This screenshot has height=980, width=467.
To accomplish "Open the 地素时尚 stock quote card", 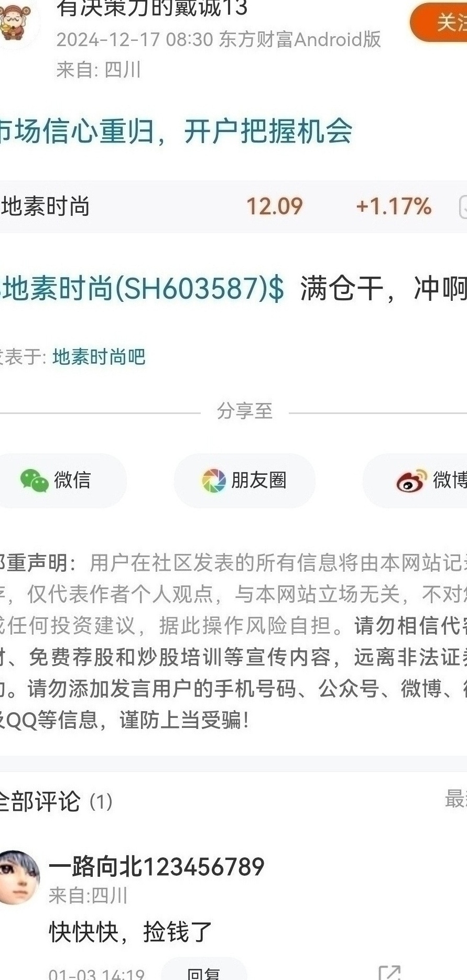I will point(233,206).
